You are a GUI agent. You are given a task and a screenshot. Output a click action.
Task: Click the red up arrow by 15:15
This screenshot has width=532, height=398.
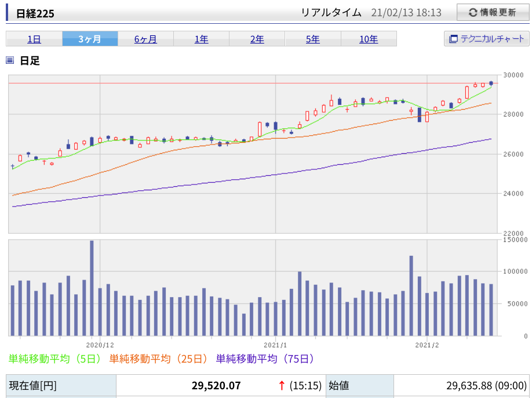pos(282,385)
